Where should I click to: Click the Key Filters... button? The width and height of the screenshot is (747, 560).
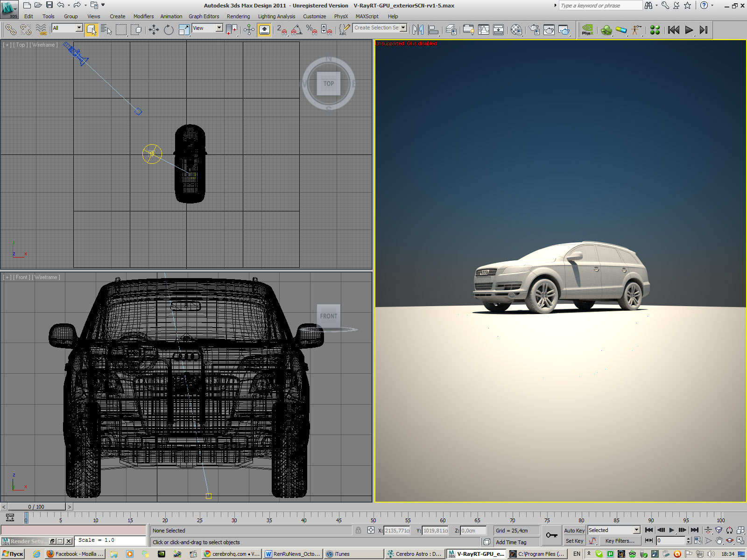[620, 541]
